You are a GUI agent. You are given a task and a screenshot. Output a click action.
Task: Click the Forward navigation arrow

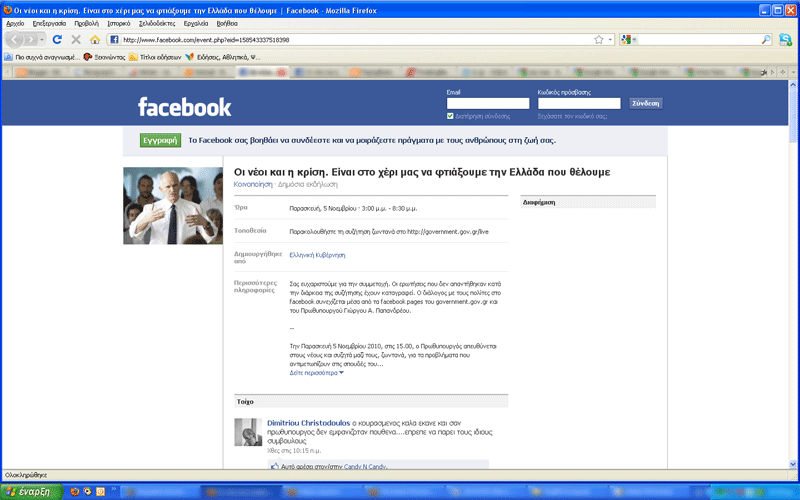click(x=31, y=39)
